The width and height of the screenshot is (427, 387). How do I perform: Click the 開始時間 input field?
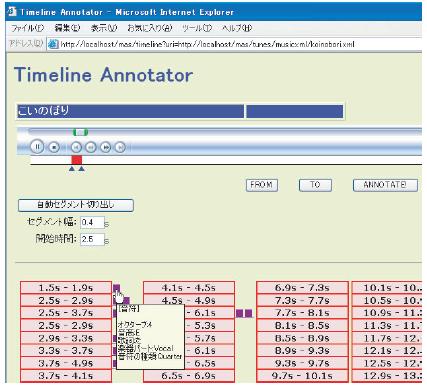[92, 239]
